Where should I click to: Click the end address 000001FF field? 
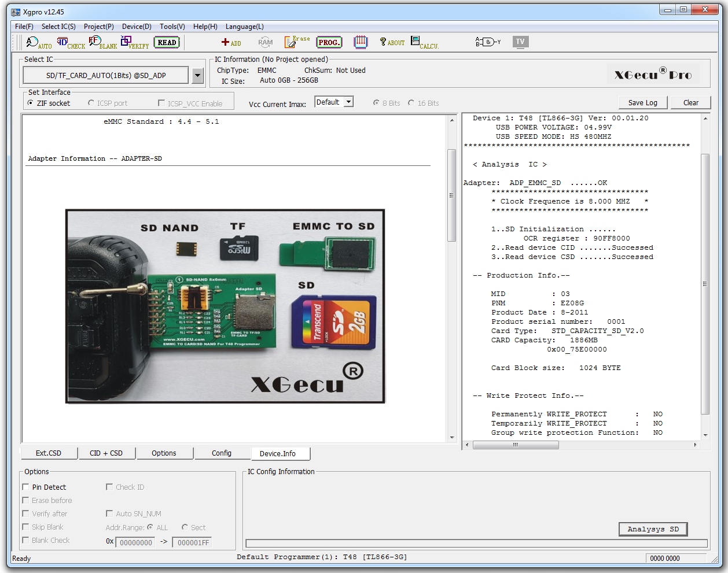click(193, 542)
